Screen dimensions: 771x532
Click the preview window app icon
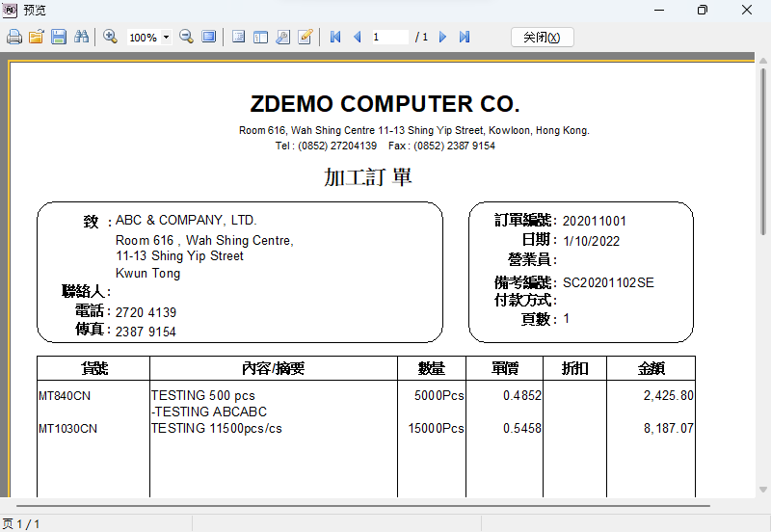coord(10,10)
